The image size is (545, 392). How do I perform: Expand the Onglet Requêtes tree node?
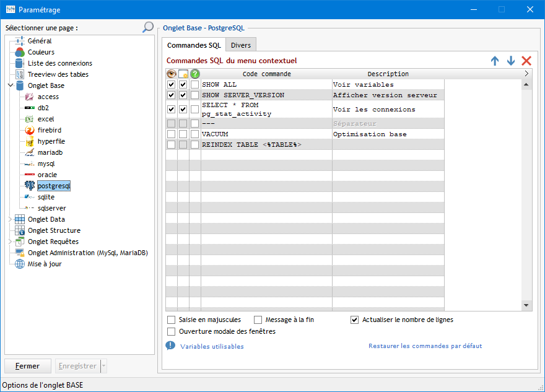point(11,242)
